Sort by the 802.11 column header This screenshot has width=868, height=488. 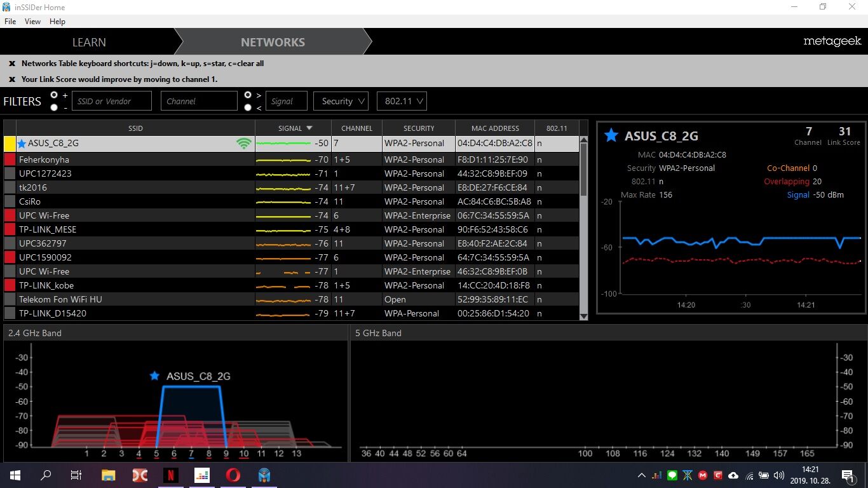(x=557, y=128)
